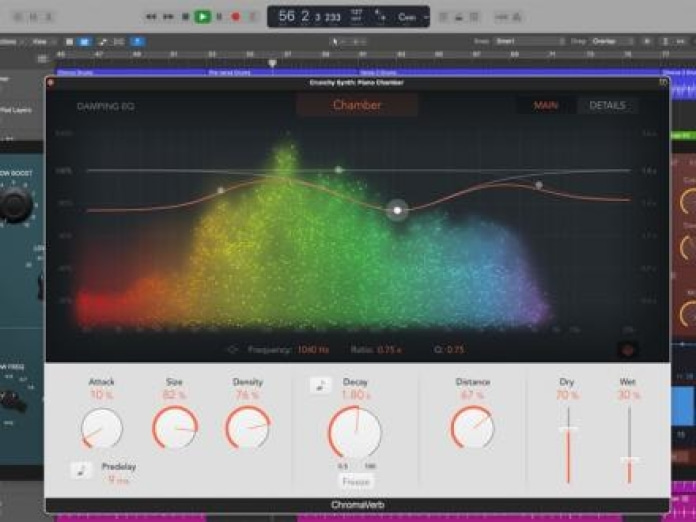
Task: Click the playhead marker in the ruler
Action: pyautogui.click(x=273, y=63)
